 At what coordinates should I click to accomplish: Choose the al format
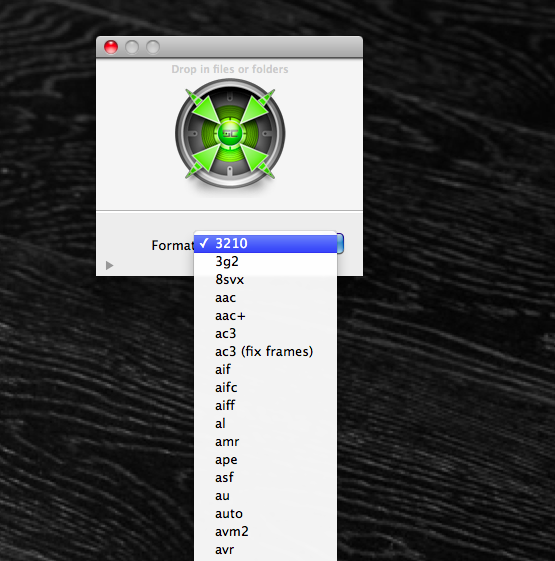point(265,424)
